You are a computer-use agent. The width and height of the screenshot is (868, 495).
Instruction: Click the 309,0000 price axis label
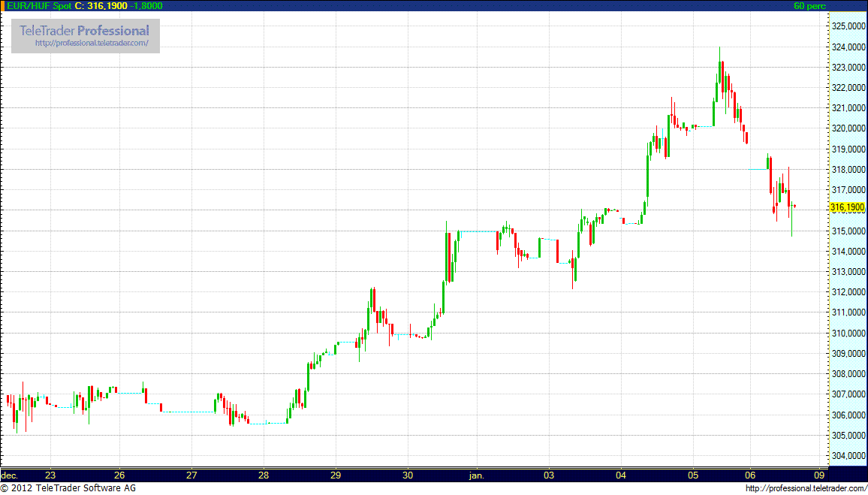click(x=848, y=354)
